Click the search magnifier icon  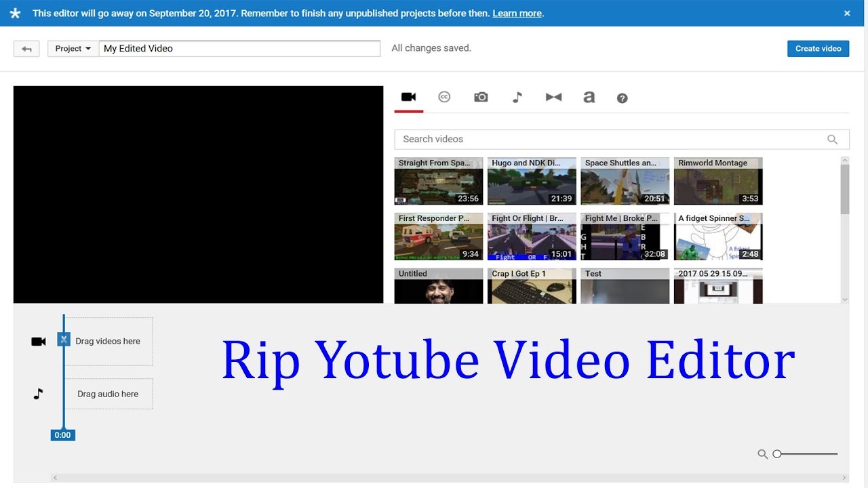click(832, 139)
